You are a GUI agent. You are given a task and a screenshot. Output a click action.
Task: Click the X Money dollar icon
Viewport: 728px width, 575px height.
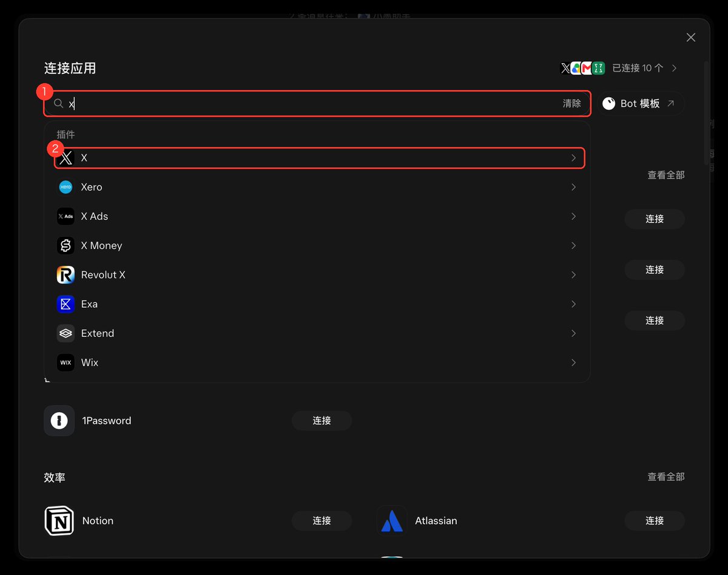(x=66, y=245)
